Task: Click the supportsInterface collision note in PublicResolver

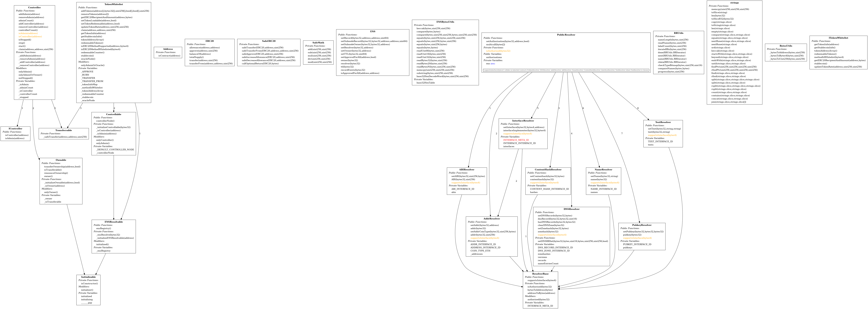Action: 566,70
